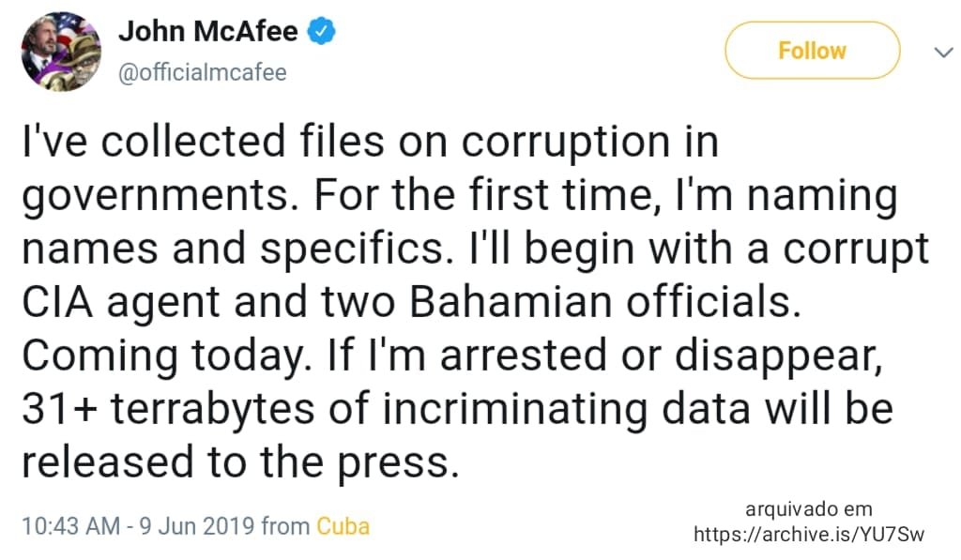Viewport: 961px width, 560px height.
Task: Open John McAfee's profile avatar
Action: pos(61,52)
